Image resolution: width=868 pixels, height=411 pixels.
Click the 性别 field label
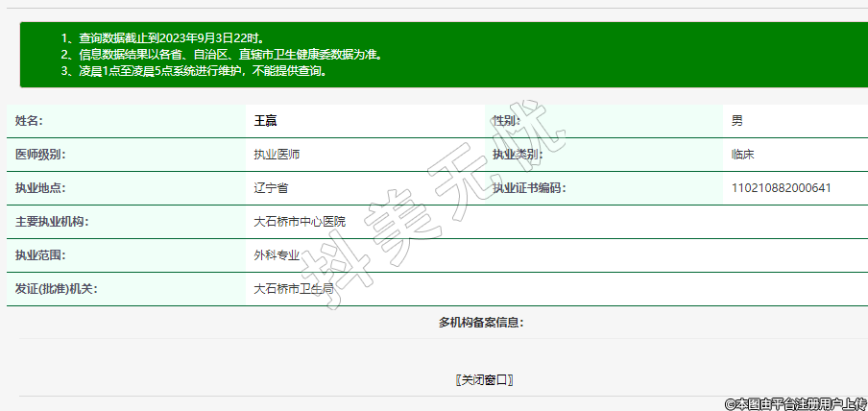click(x=506, y=121)
